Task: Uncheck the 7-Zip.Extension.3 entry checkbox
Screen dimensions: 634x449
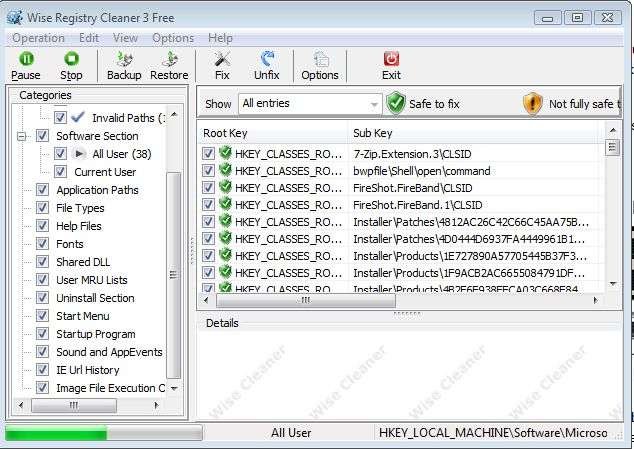Action: tap(208, 154)
